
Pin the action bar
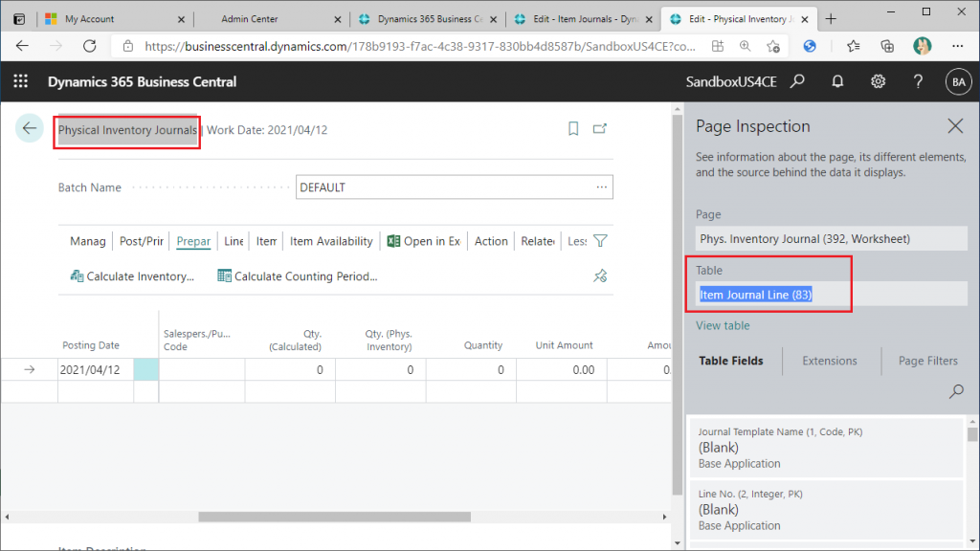tap(600, 276)
